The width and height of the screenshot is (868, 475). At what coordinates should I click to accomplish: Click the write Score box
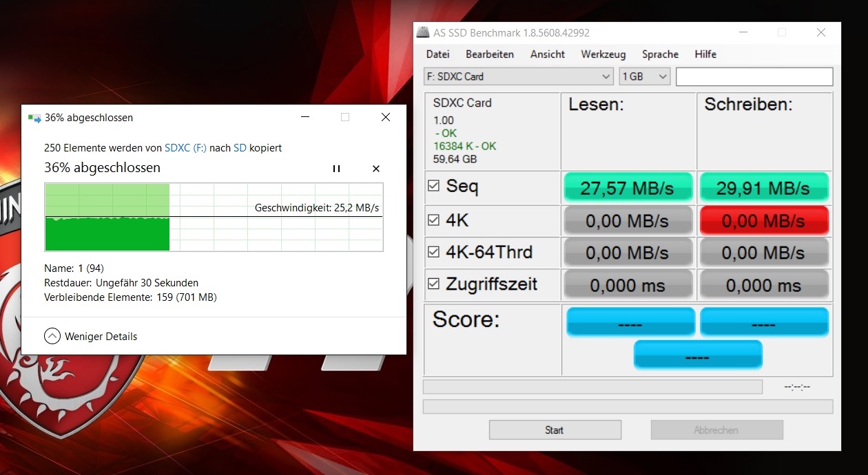pos(764,322)
